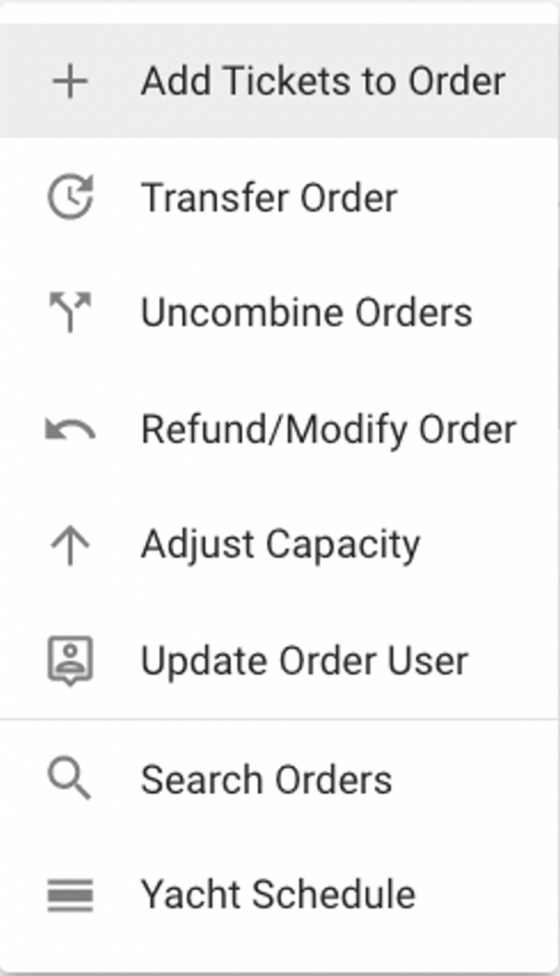Click the magnifying glass Search Orders icon
The width and height of the screenshot is (560, 976).
[x=68, y=778]
